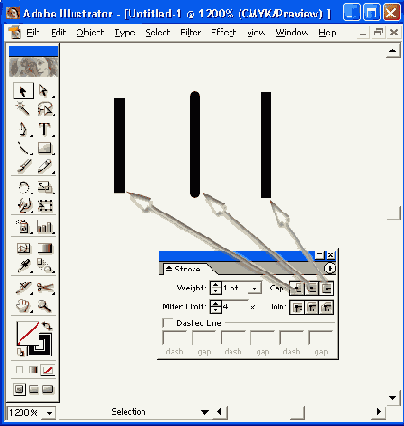Screen dimensions: 404x426
Task: Open the Object menu
Action: (x=90, y=33)
